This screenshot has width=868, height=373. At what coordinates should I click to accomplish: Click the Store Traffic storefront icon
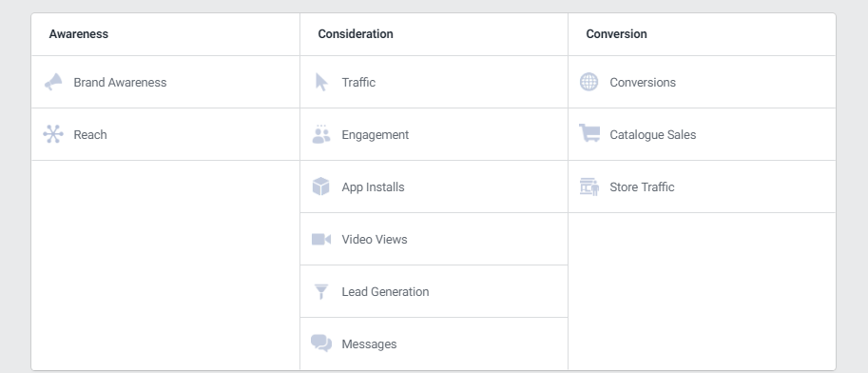(589, 186)
